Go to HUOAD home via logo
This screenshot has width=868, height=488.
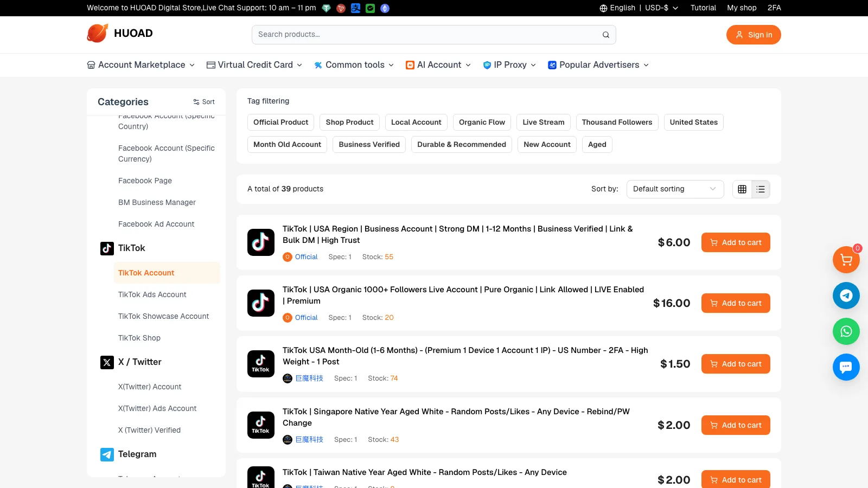pos(120,33)
